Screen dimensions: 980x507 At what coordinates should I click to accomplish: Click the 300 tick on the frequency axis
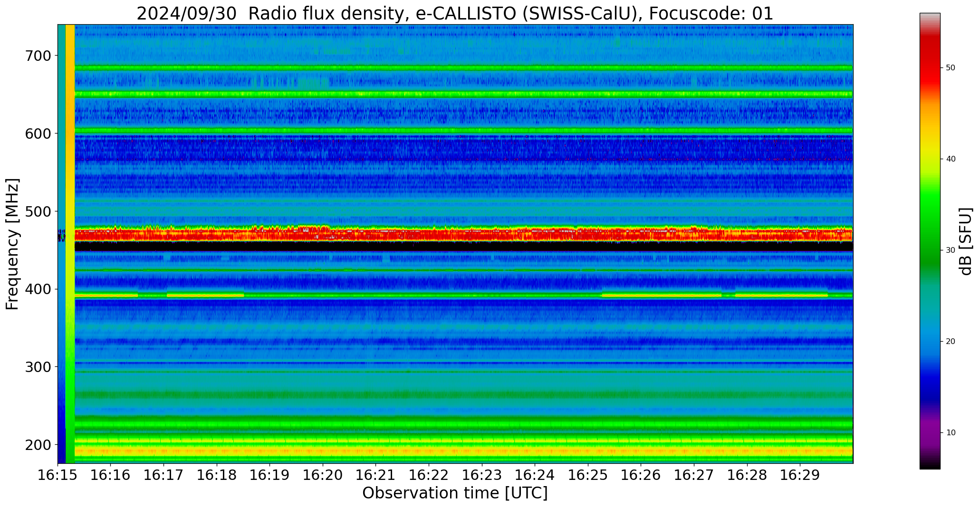(x=37, y=367)
